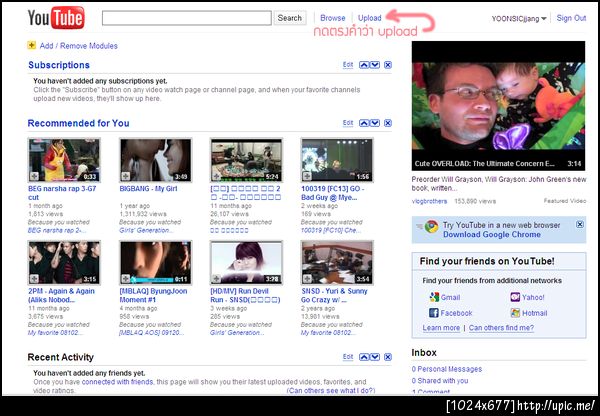Move the Recent Activity module up

point(364,357)
